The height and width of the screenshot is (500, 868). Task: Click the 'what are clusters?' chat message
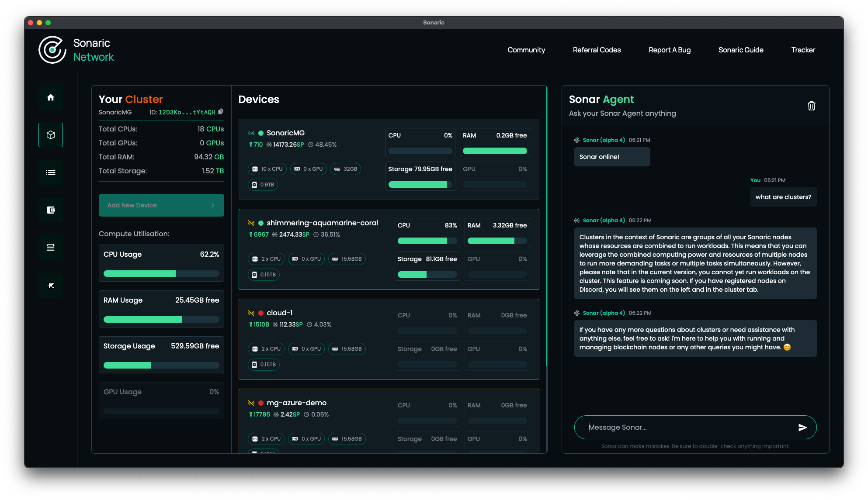(x=784, y=197)
